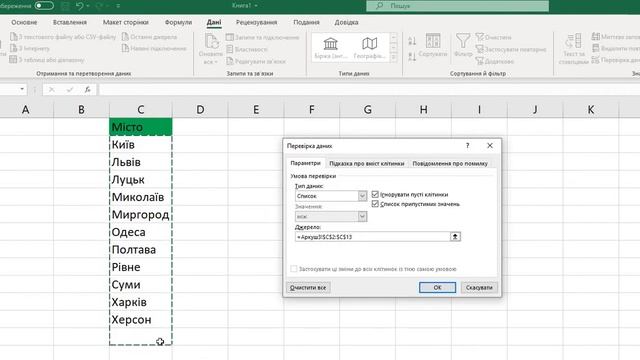Click the Очистити filter icon

pos(480,37)
